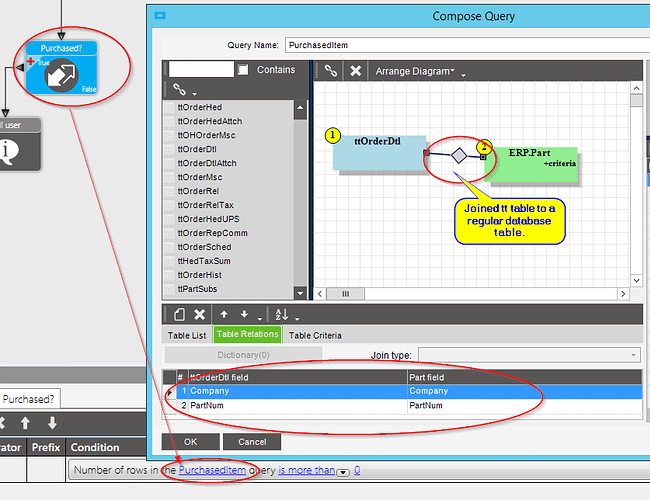The image size is (650, 500).
Task: Click the move up arrow in relations toolbar
Action: pos(224,314)
